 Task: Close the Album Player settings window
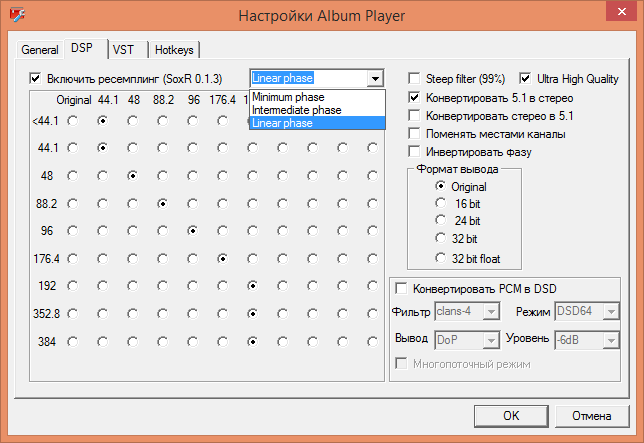point(622,12)
